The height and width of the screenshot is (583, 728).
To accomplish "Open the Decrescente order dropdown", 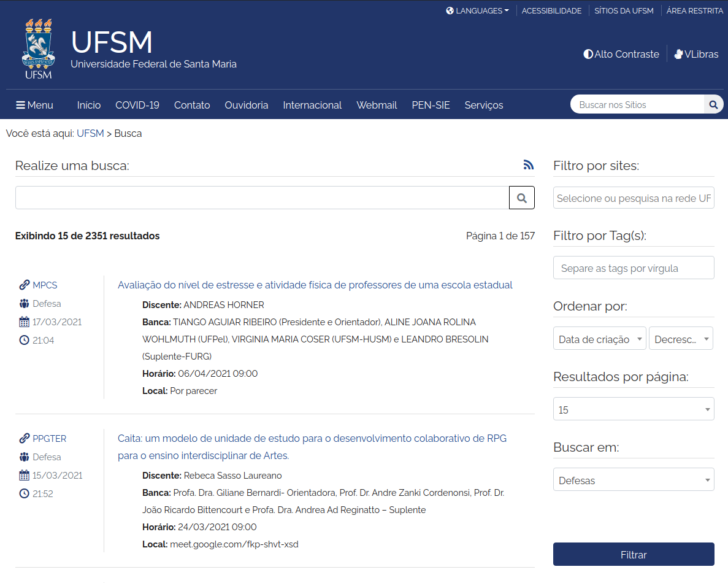I will point(681,339).
